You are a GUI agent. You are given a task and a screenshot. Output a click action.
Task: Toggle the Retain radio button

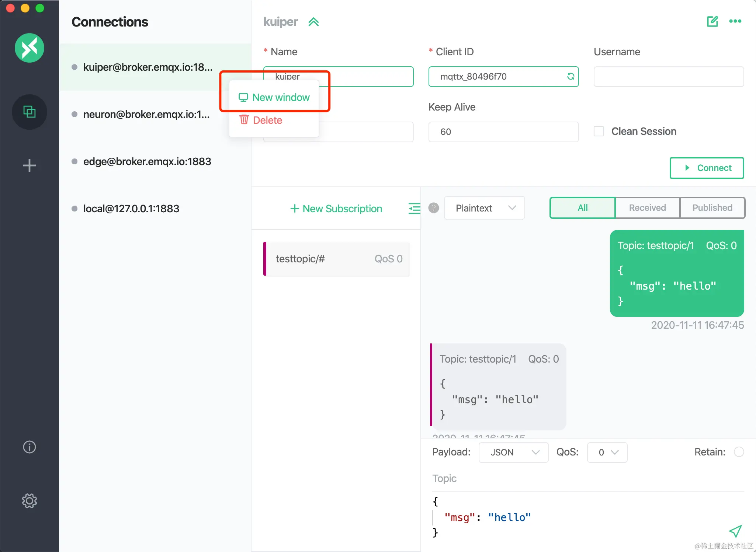coord(739,452)
